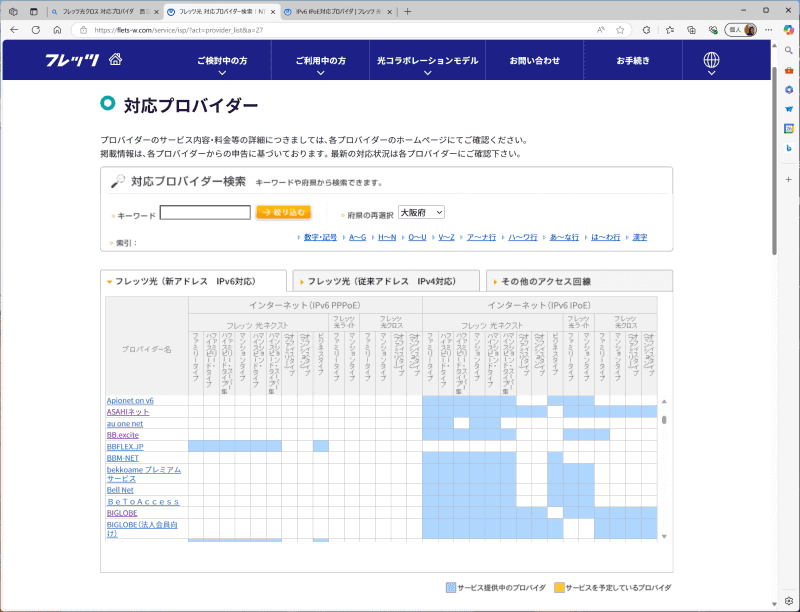The height and width of the screenshot is (612, 800).
Task: Open the workspaces icon in the tab bar
Action: 13,11
